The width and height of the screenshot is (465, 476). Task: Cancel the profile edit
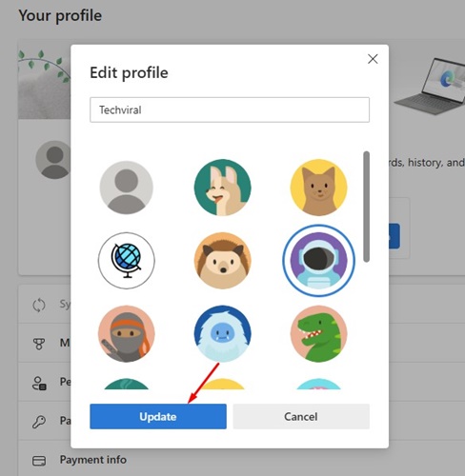301,416
